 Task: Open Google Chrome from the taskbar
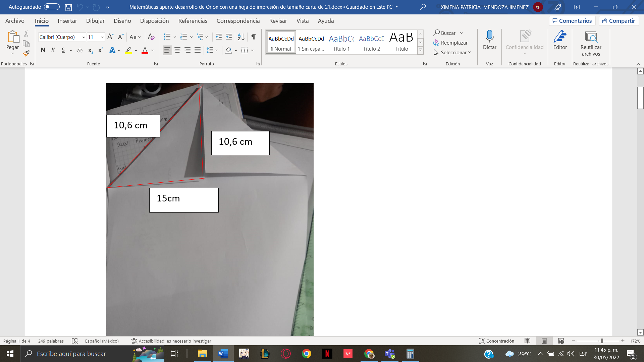pyautogui.click(x=307, y=354)
